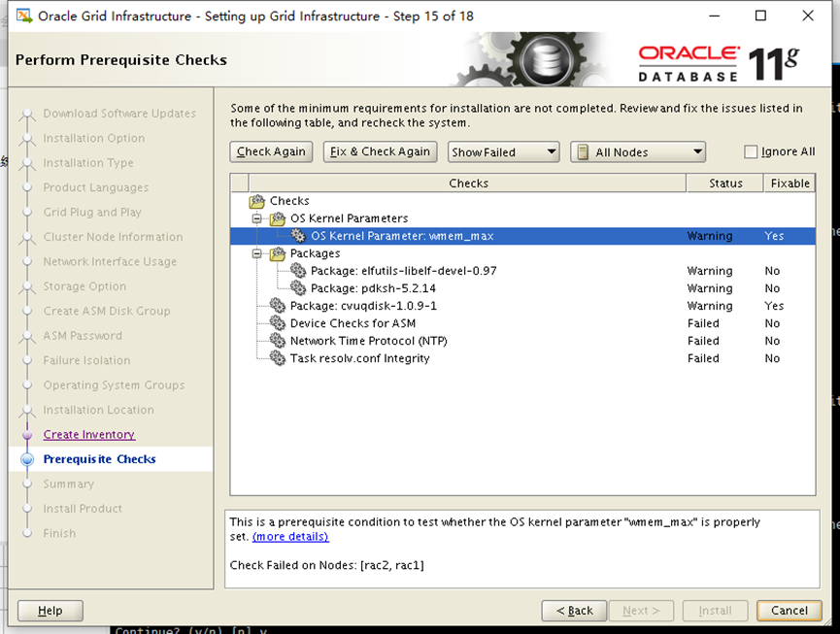
Task: Click gear icon for cvuqdisk package
Action: [x=278, y=306]
